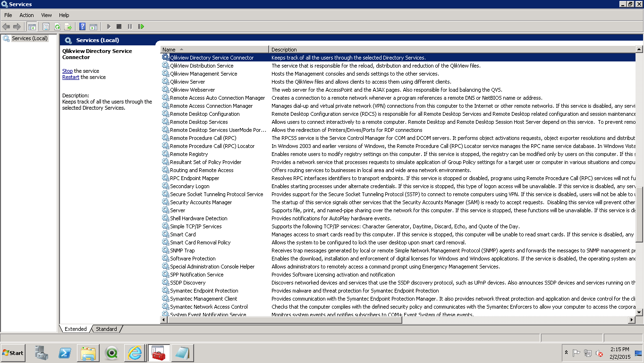Screen dimensions: 644x363
Task: Click the vertical scrollbar down arrow
Action: [x=639, y=312]
